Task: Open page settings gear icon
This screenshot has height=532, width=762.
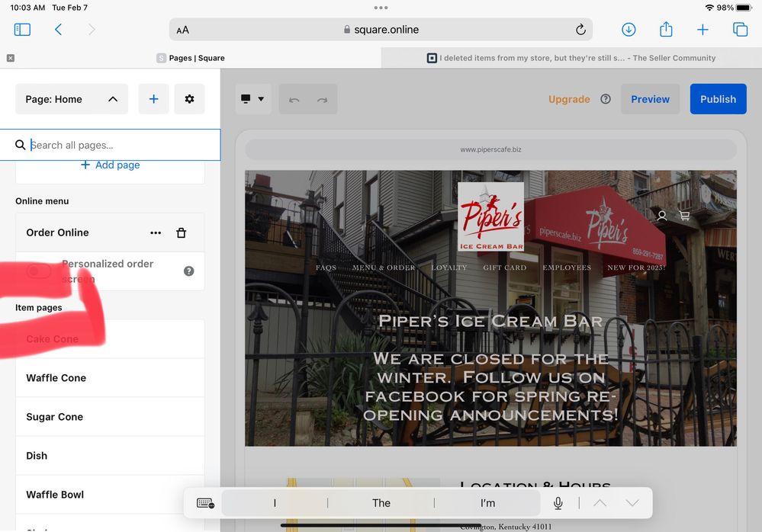Action: [189, 99]
